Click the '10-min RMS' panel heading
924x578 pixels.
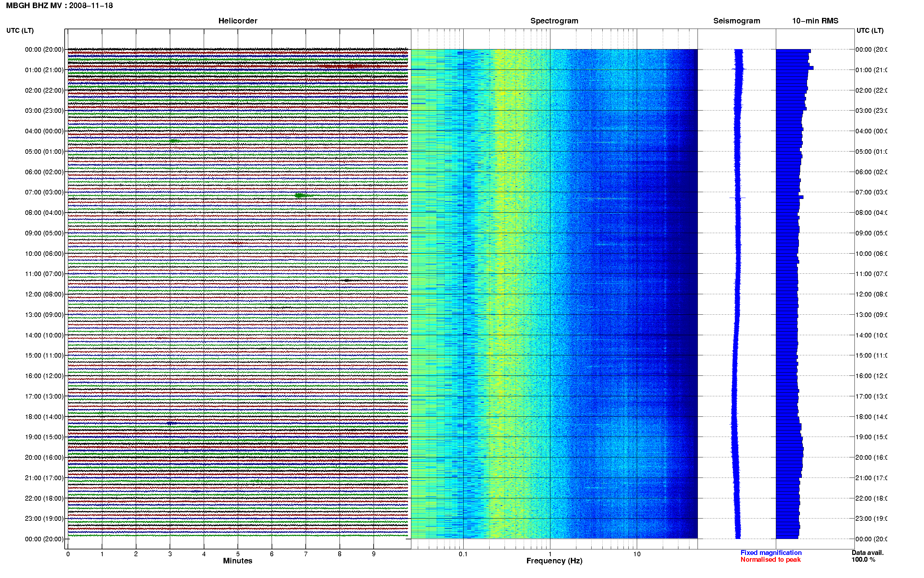point(815,21)
